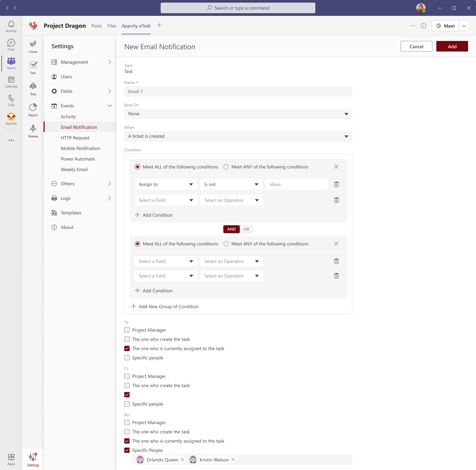This screenshot has width=476, height=470.
Task: Check Project Manager under To recipients
Action: tap(127, 330)
